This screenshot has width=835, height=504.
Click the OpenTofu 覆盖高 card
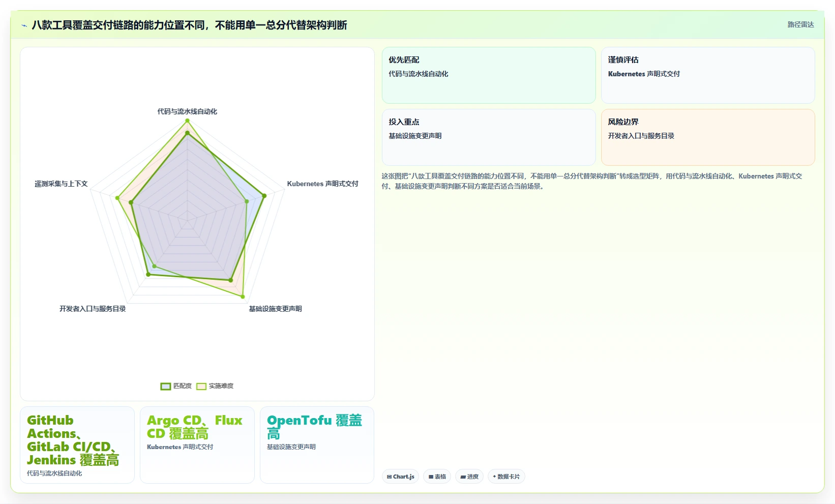(317, 445)
